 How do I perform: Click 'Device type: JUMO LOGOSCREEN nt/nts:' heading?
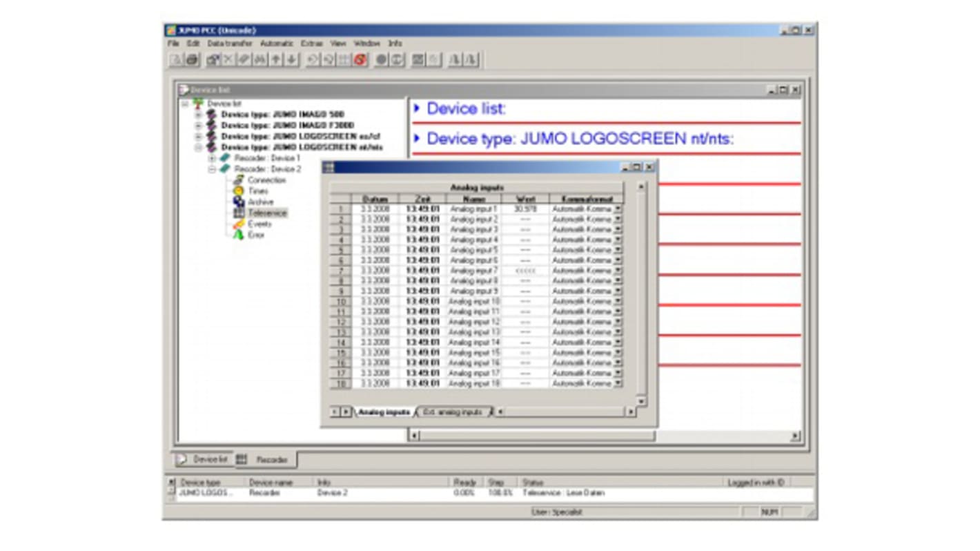[580, 139]
